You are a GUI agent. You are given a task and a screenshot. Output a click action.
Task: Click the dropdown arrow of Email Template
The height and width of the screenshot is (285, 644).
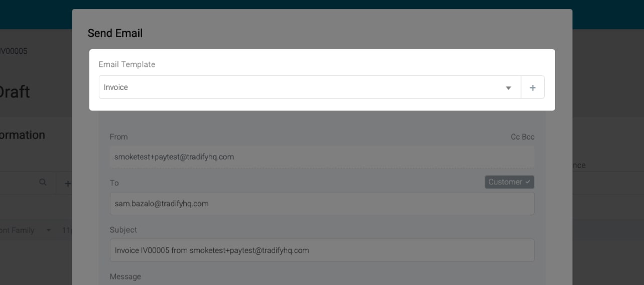click(508, 88)
